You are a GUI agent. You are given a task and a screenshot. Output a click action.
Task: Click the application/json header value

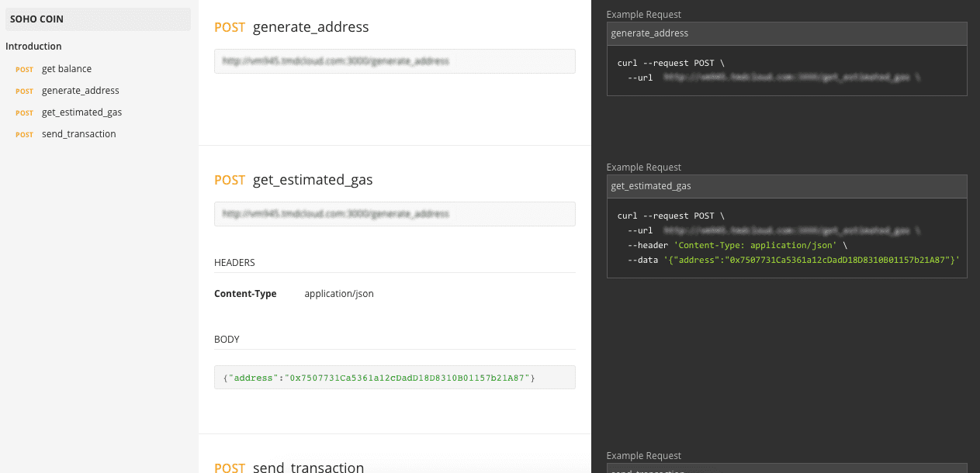339,294
